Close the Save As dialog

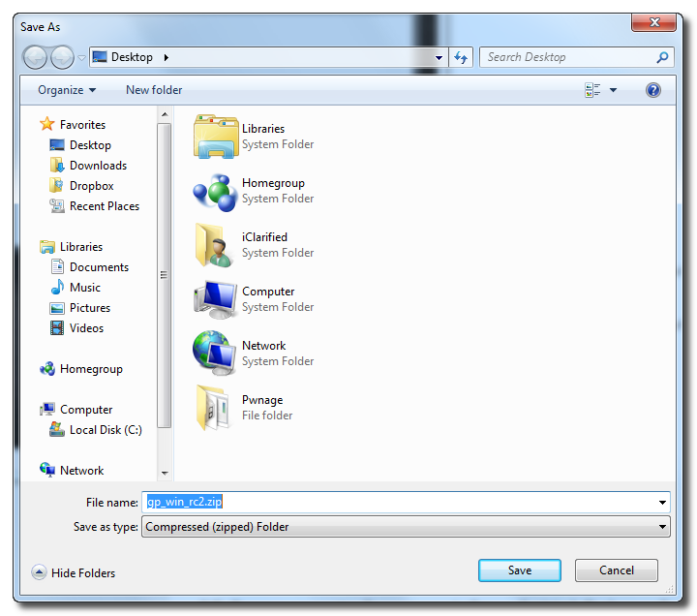pos(653,22)
